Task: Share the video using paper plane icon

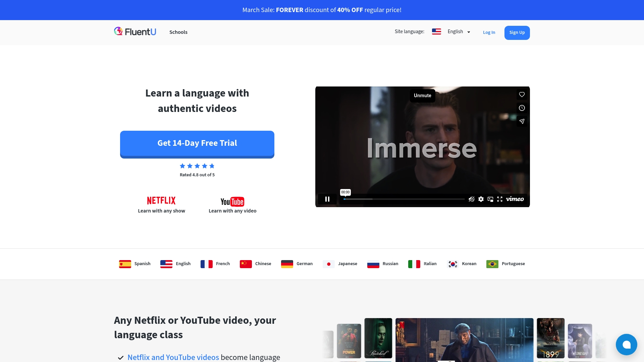Action: 522,121
